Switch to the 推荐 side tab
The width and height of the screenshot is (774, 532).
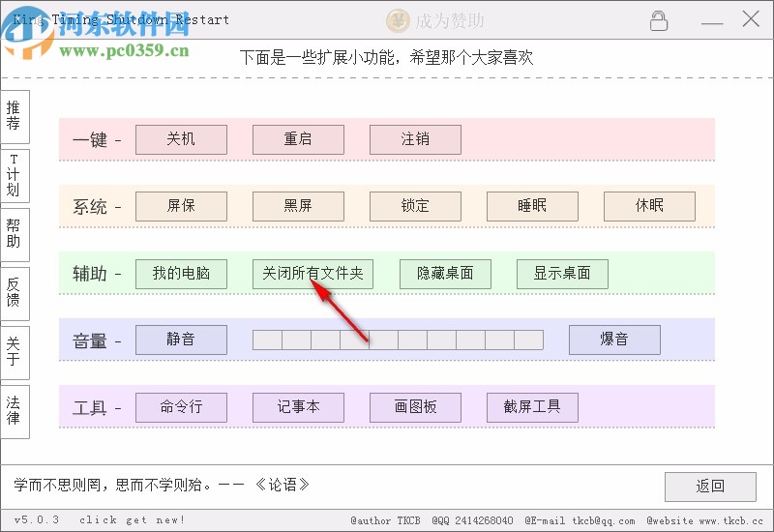tap(15, 116)
